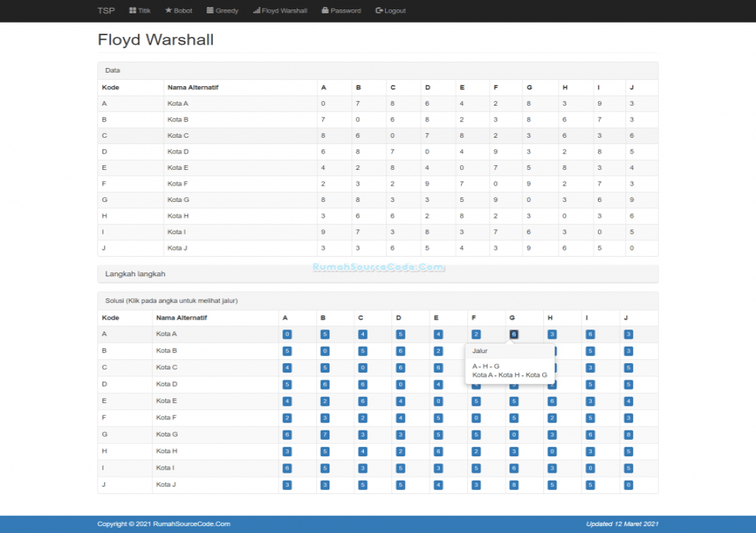Viewport: 756px width, 533px height.
Task: Select the Titik grid icon in navbar
Action: (x=131, y=10)
